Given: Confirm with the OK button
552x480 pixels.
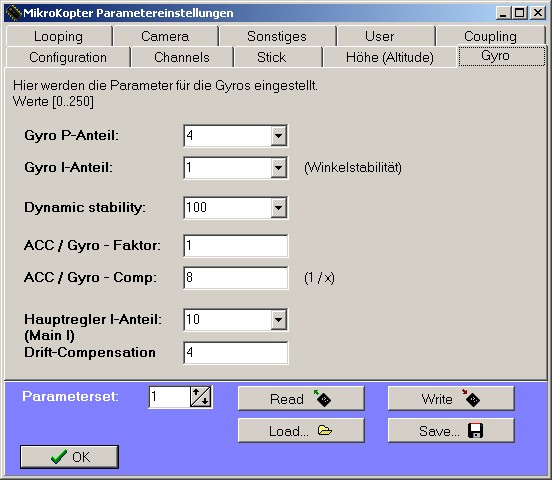Looking at the screenshot, I should (x=69, y=457).
